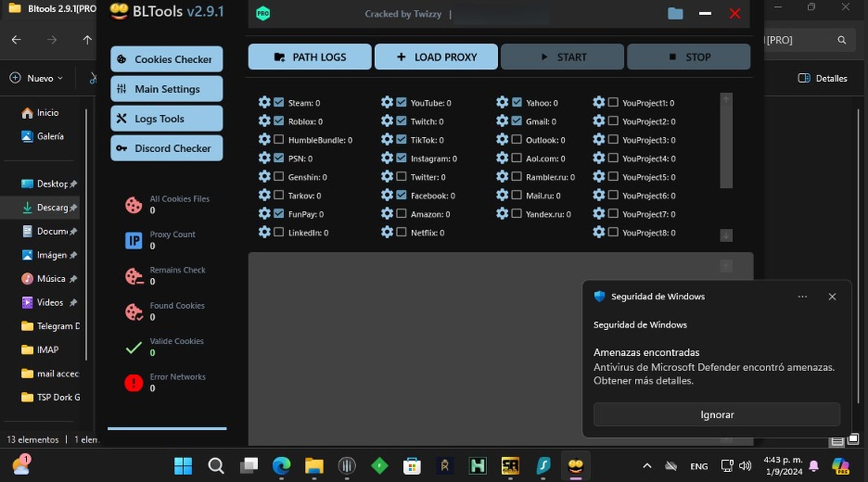
Task: Click the BLTools smiley icon in taskbar
Action: pyautogui.click(x=576, y=466)
